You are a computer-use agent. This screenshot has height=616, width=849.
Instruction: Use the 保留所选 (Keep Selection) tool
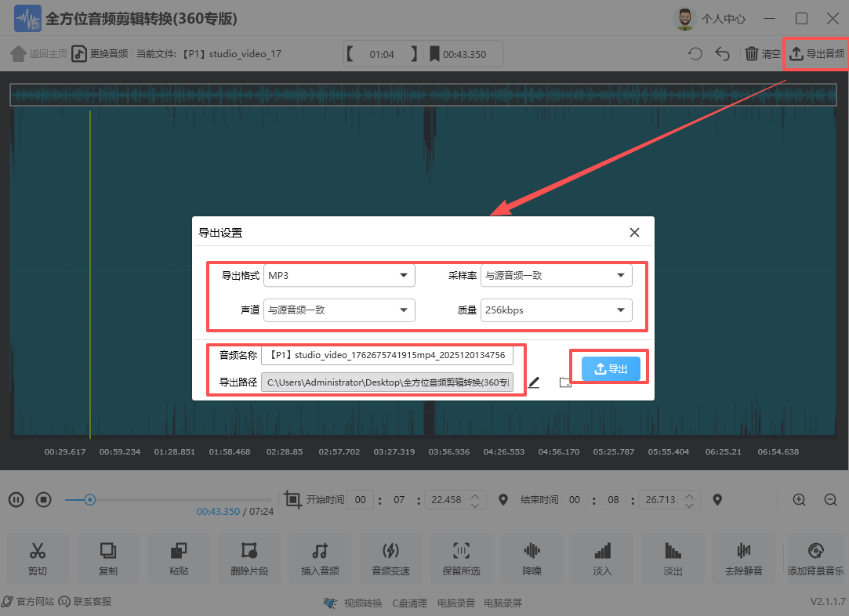click(x=461, y=557)
